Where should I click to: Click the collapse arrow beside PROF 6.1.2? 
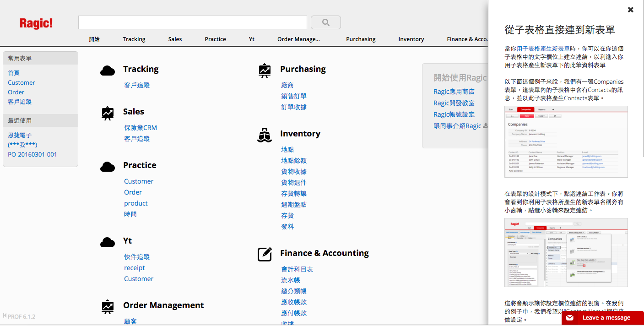point(5,315)
